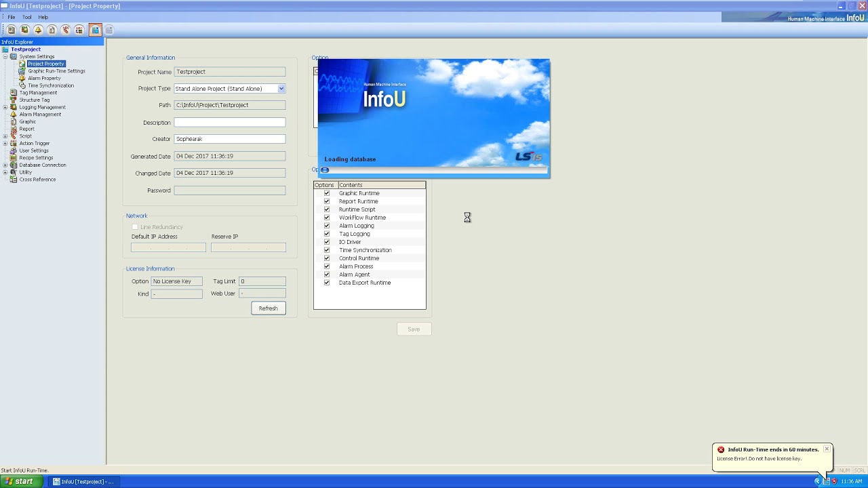Viewport: 868px width, 488px height.
Task: Click the InfoU [Testproject] taskbar button
Action: [x=83, y=481]
